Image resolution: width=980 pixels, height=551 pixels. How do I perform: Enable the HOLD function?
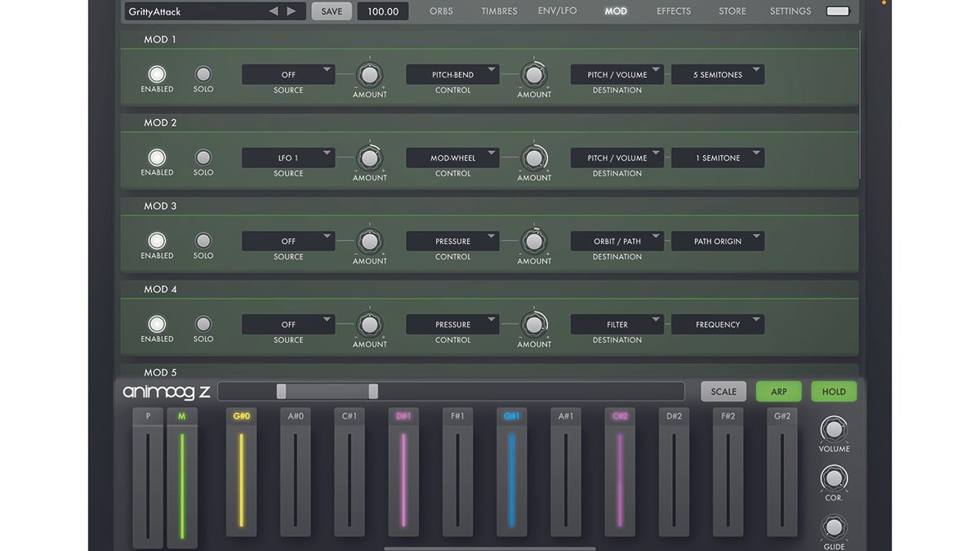tap(833, 391)
